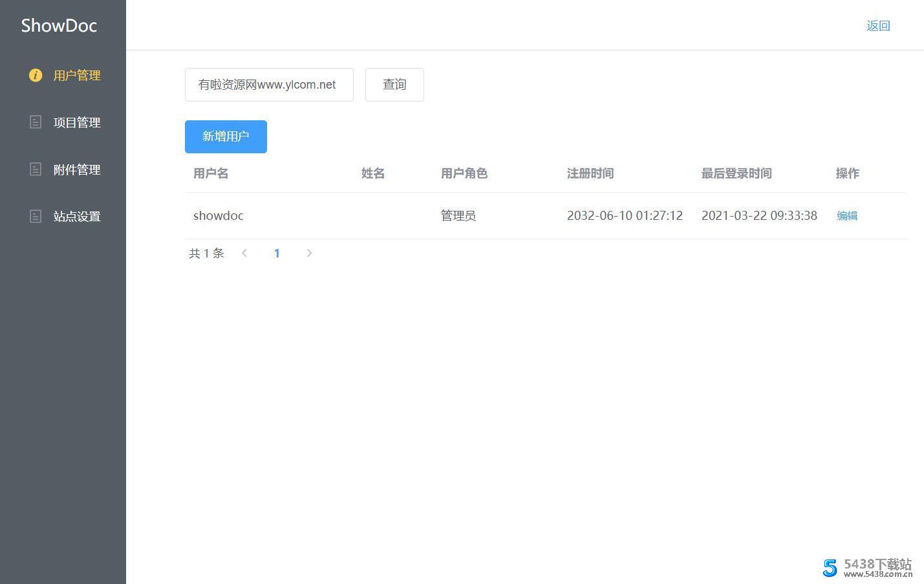Click the 5438下载站 watermark logo

click(x=866, y=567)
